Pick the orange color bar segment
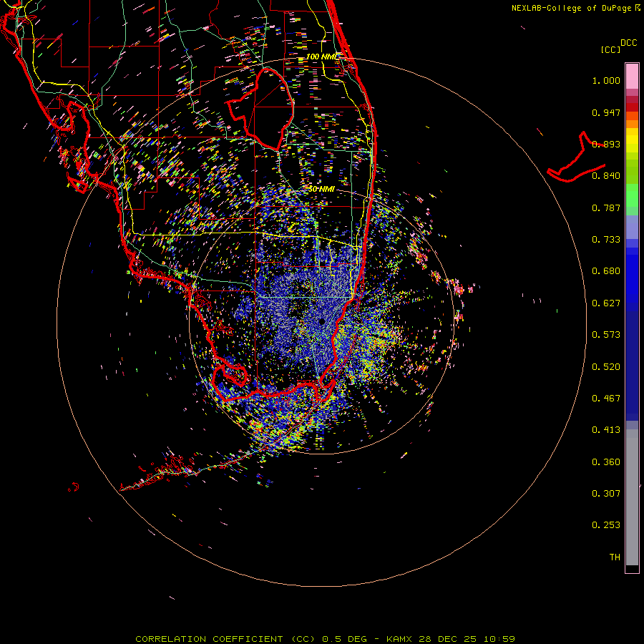The width and height of the screenshot is (644, 644). [632, 124]
